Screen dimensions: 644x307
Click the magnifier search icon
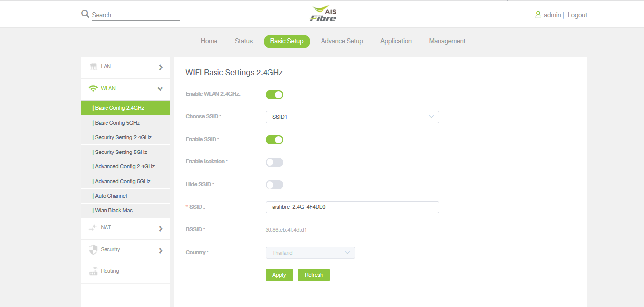tap(85, 14)
